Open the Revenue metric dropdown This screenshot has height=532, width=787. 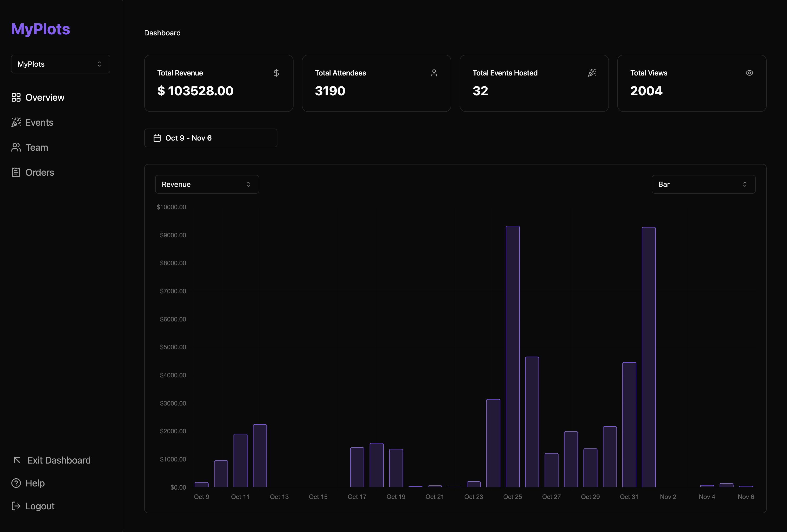(207, 184)
